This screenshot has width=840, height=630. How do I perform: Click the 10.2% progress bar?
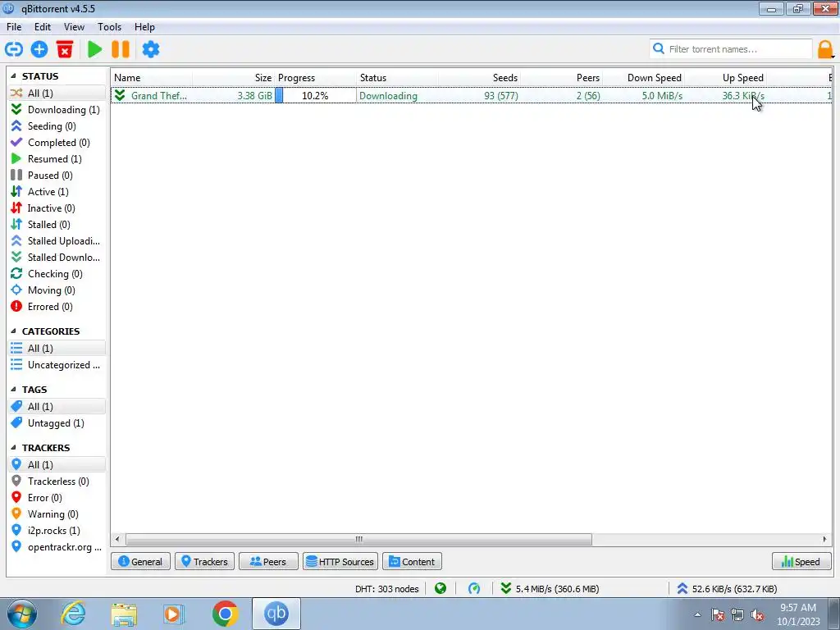click(x=315, y=95)
